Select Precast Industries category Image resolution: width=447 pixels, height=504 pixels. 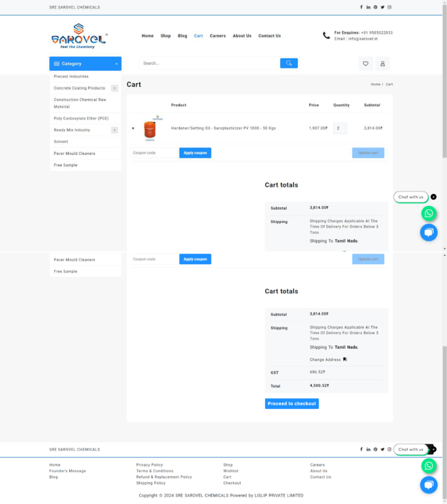pyautogui.click(x=71, y=76)
